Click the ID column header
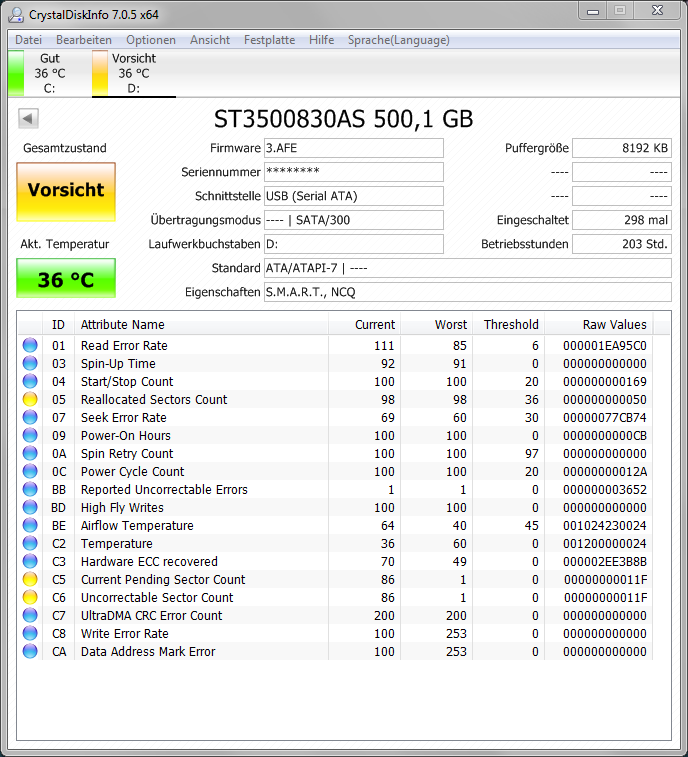The width and height of the screenshot is (688, 757). (x=58, y=324)
